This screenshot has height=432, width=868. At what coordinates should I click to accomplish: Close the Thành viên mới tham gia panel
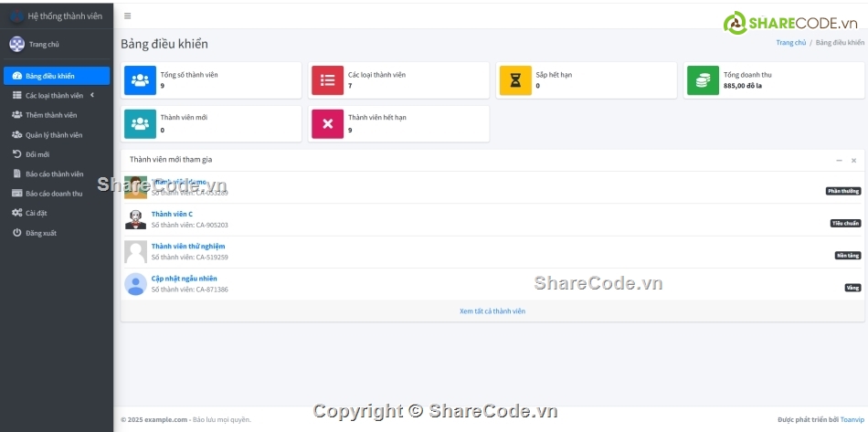click(853, 161)
